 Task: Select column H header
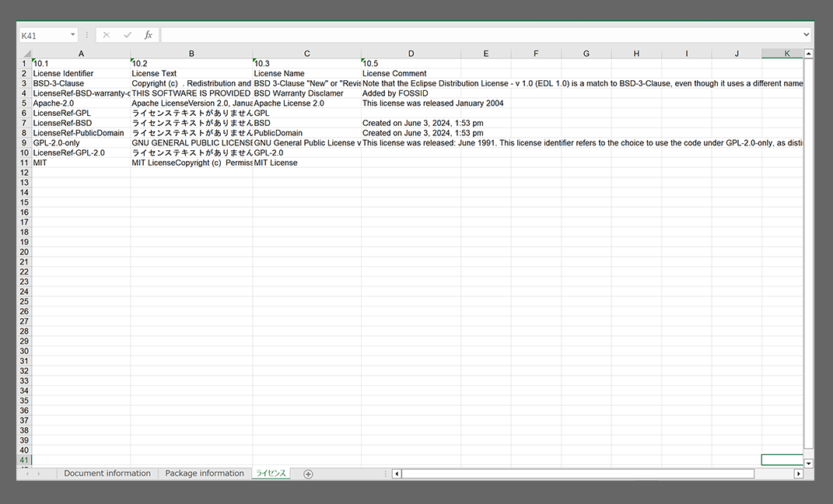pyautogui.click(x=636, y=54)
